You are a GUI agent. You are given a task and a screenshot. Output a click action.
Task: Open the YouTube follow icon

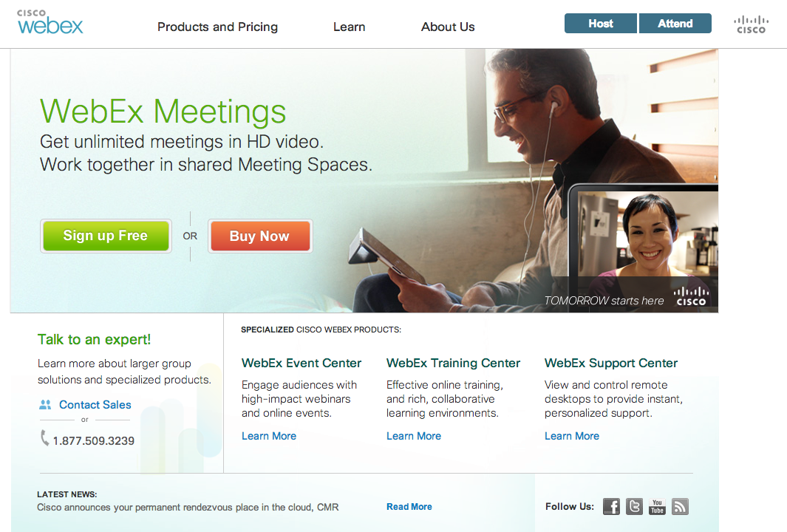[657, 506]
